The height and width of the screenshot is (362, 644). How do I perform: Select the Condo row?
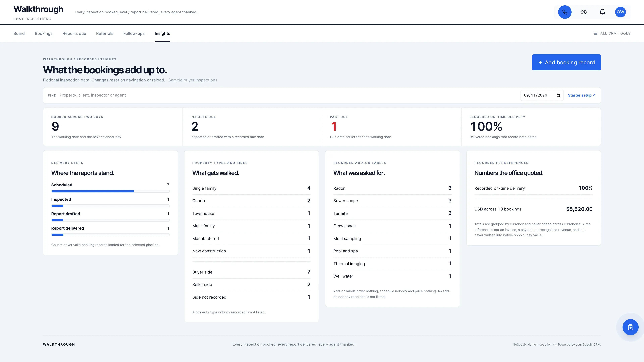(251, 201)
